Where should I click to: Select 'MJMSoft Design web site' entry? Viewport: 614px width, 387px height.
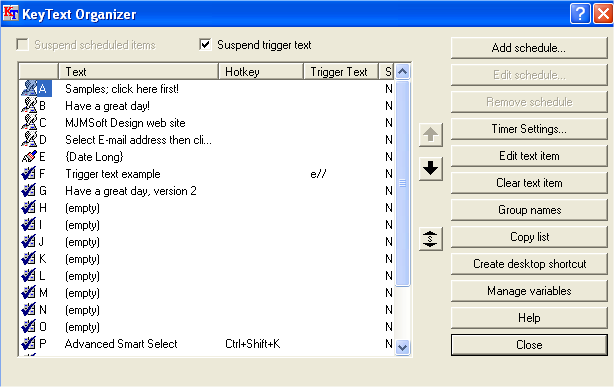pos(125,123)
